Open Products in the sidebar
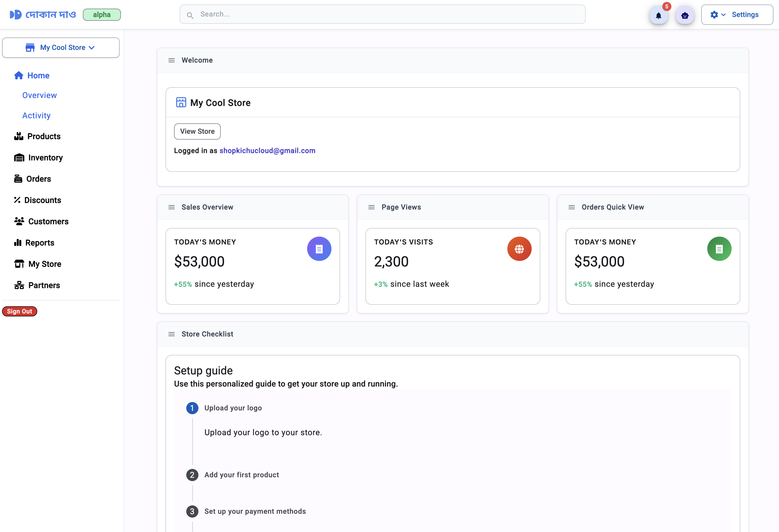 click(44, 136)
